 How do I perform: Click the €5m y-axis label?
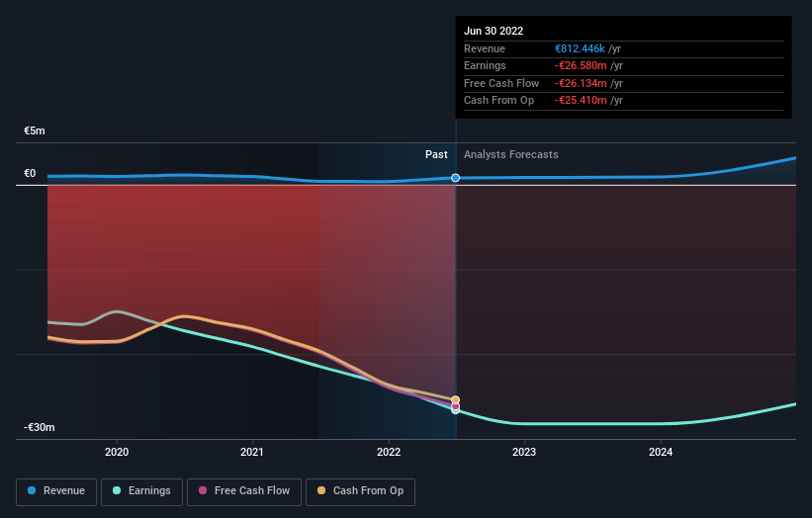[x=35, y=130]
